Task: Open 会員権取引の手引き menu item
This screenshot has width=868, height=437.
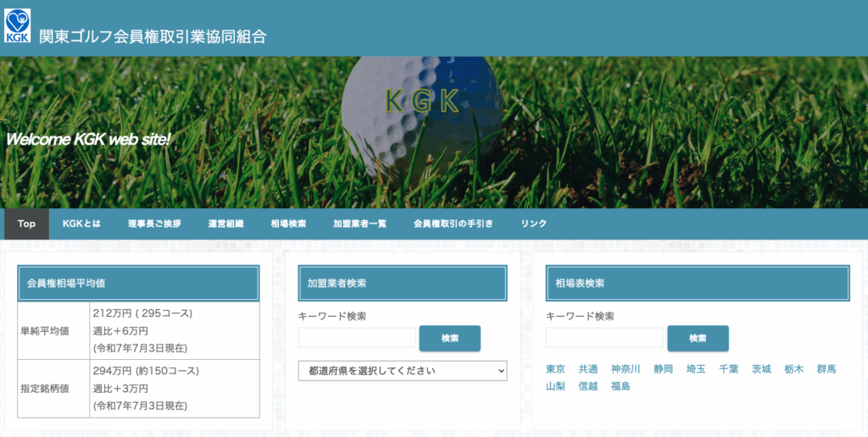Action: (x=453, y=224)
